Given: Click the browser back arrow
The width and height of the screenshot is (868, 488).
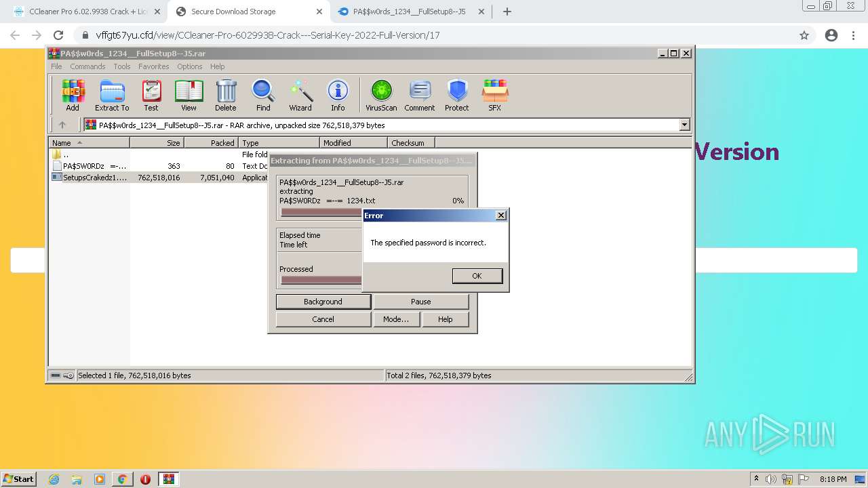Looking at the screenshot, I should point(15,35).
